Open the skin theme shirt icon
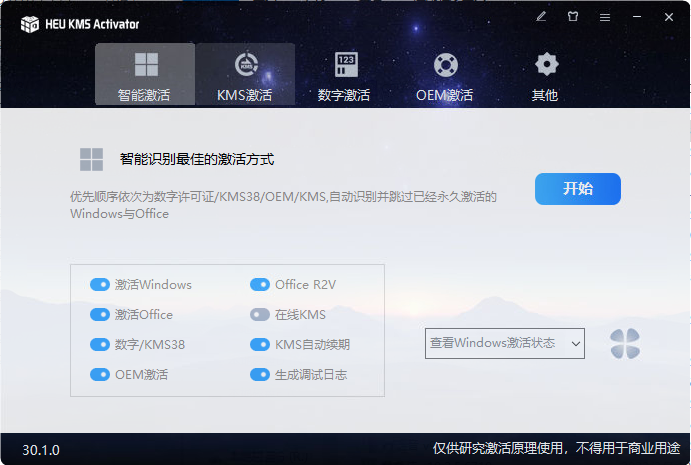This screenshot has width=691, height=465. (573, 17)
